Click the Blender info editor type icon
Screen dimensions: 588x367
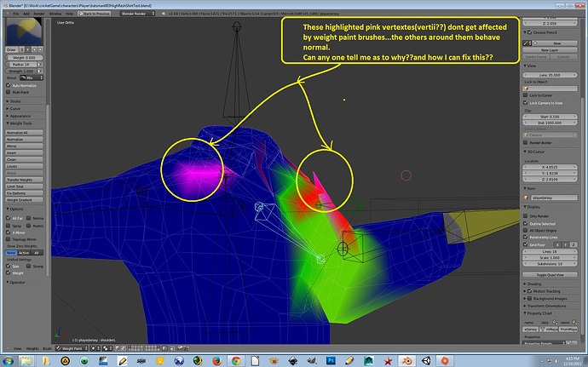(8, 14)
